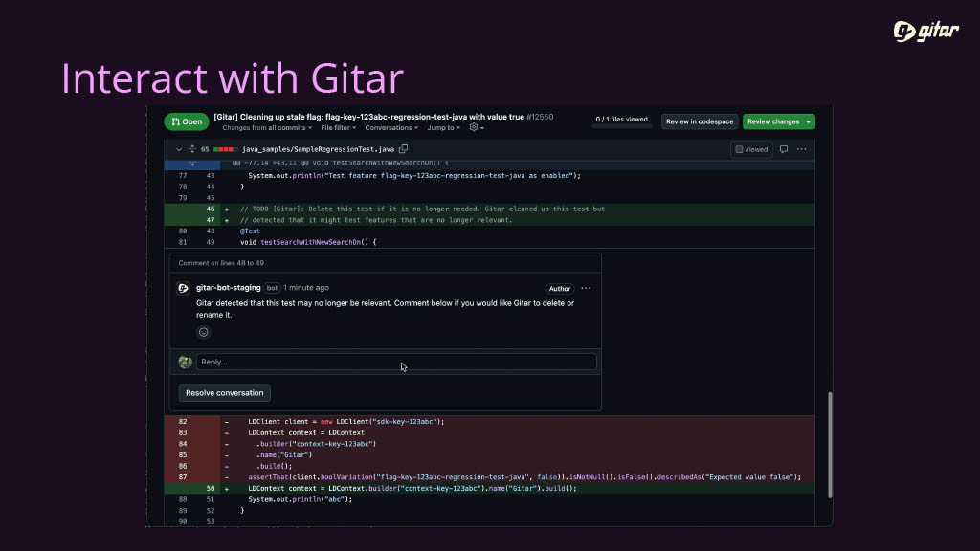This screenshot has height=551, width=980.
Task: Open the diff settings gear menu
Action: click(x=477, y=127)
